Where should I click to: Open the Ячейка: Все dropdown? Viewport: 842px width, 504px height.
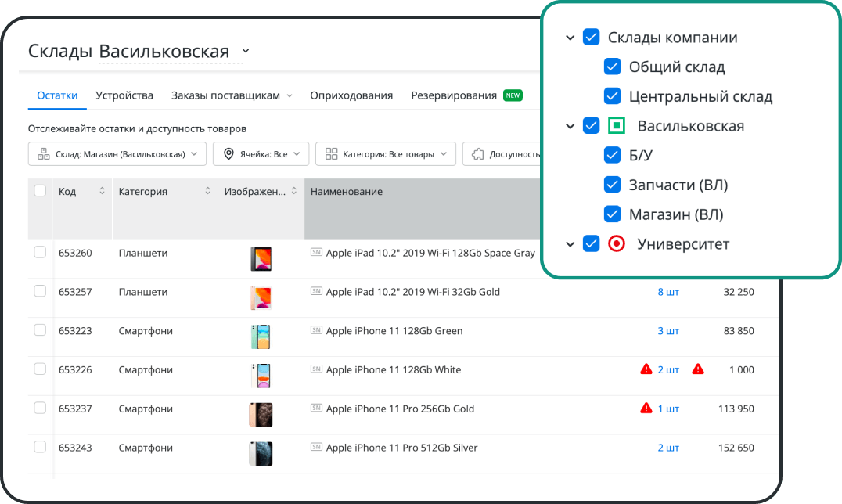pyautogui.click(x=261, y=153)
